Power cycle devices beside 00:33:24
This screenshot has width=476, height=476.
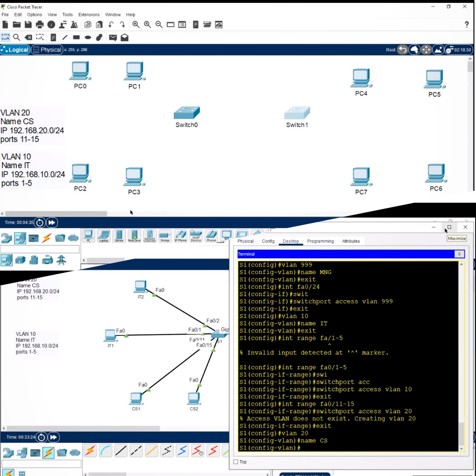click(x=41, y=437)
